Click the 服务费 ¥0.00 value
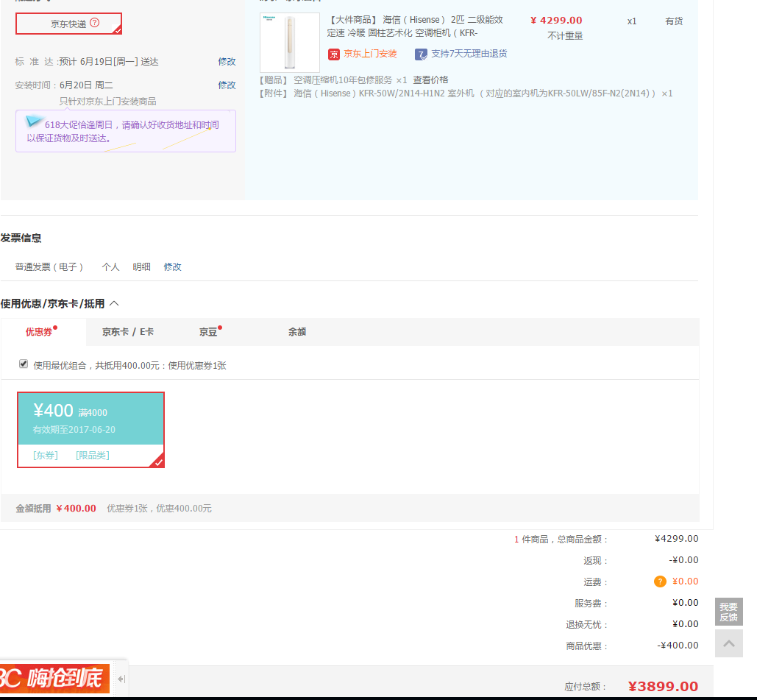 click(686, 602)
